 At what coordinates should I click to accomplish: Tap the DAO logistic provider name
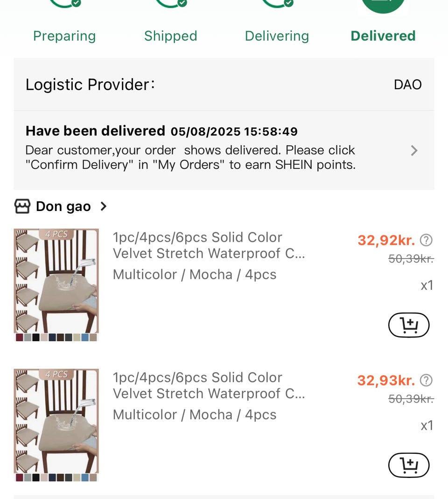click(407, 84)
